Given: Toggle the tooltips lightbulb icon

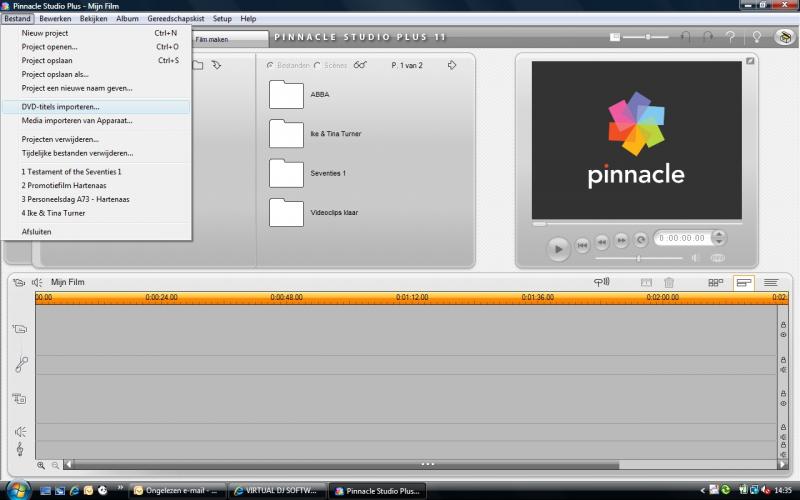Looking at the screenshot, I should tap(757, 37).
